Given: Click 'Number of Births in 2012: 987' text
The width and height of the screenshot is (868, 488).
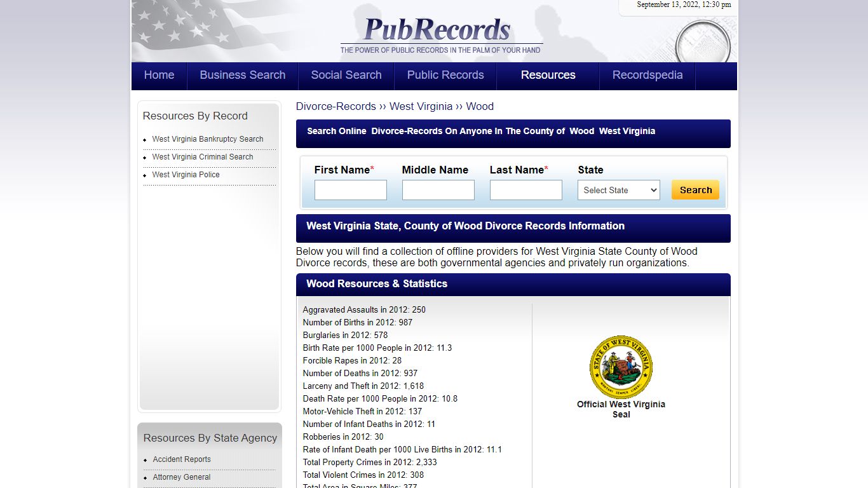Looking at the screenshot, I should (358, 323).
